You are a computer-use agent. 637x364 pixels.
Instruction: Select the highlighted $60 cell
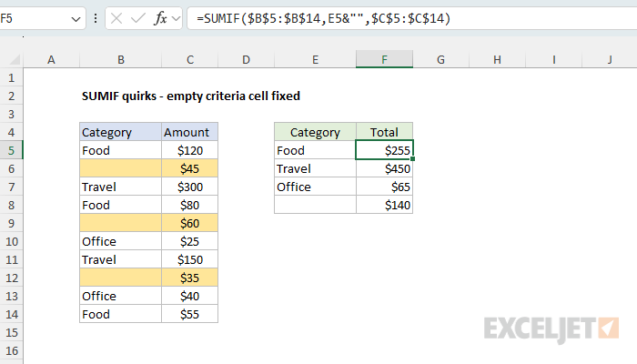coord(189,223)
